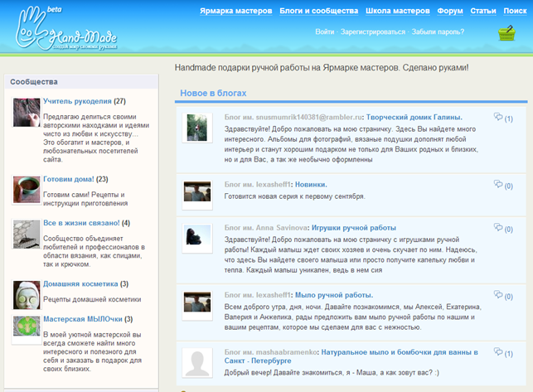
Task: Click blog author snusmumrik140381@rambler.ru
Action: pos(308,118)
